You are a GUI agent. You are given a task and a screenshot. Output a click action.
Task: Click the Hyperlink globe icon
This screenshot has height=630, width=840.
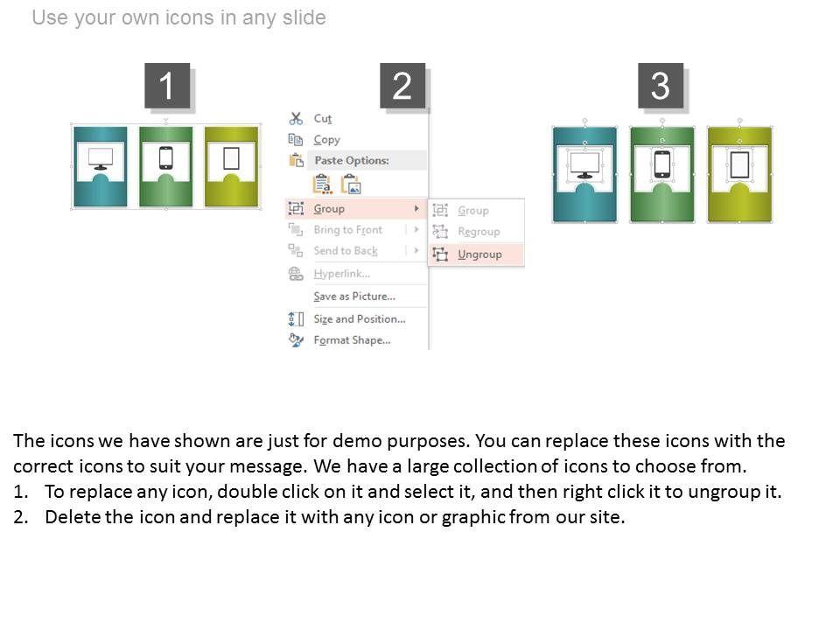click(296, 274)
